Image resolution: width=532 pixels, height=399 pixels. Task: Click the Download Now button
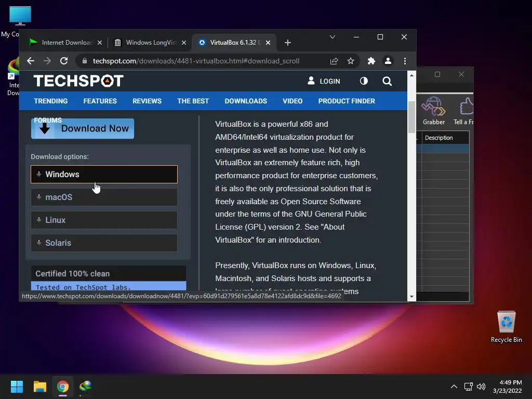click(x=83, y=129)
